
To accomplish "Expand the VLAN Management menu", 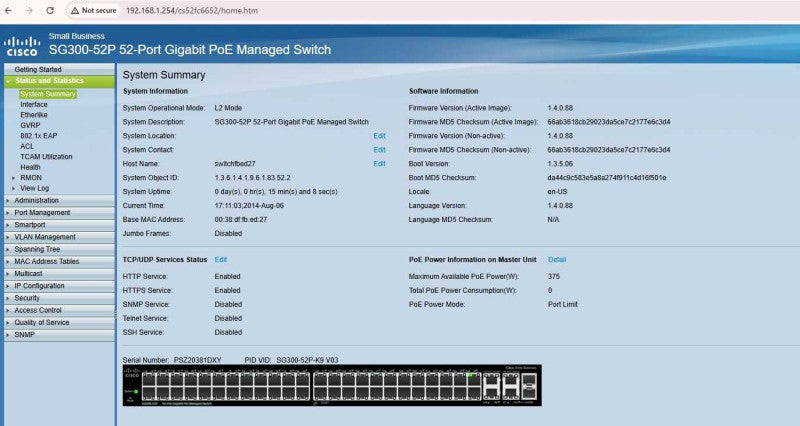I will point(59,237).
